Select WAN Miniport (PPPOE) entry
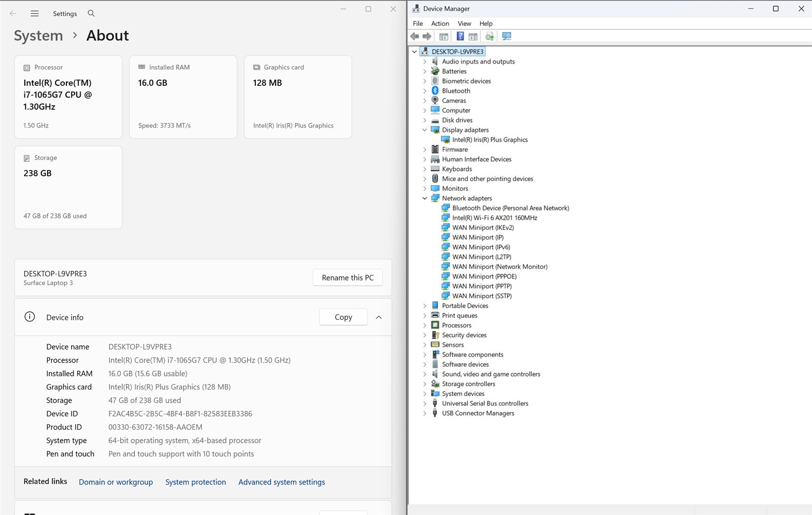 pyautogui.click(x=485, y=276)
